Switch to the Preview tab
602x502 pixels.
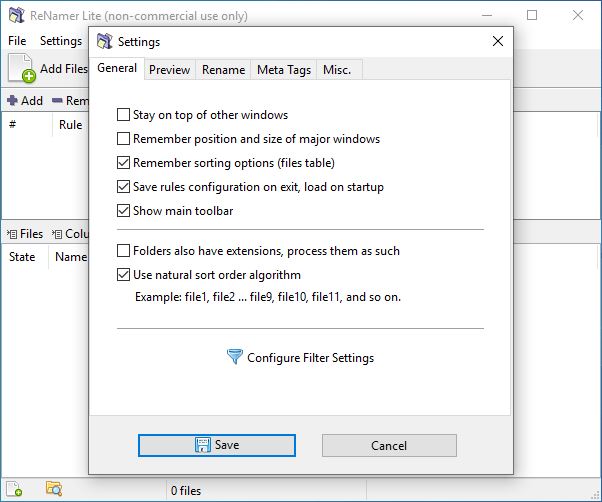(169, 70)
